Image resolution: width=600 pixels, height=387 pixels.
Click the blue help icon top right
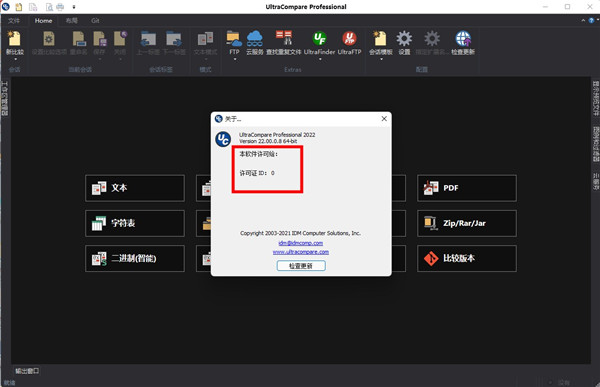pyautogui.click(x=591, y=21)
